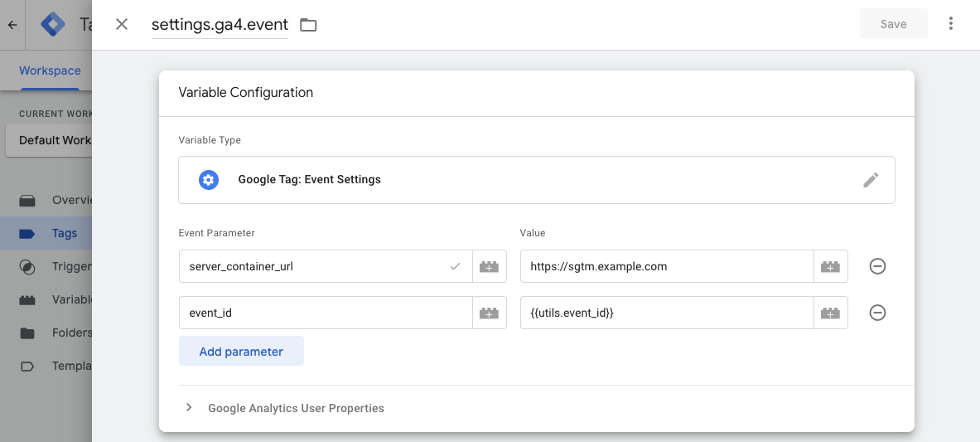The image size is (980, 442).
Task: Click the Add parameter button
Action: coord(241,352)
